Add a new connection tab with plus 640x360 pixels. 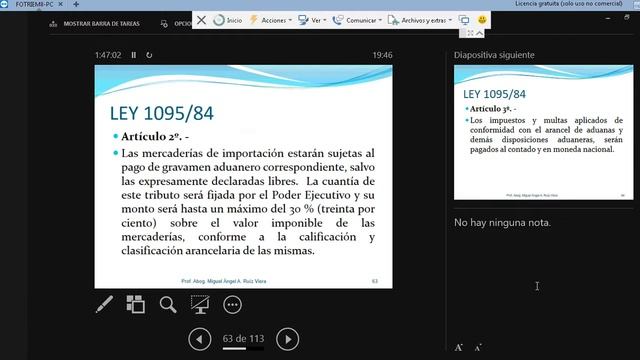pyautogui.click(x=76, y=4)
